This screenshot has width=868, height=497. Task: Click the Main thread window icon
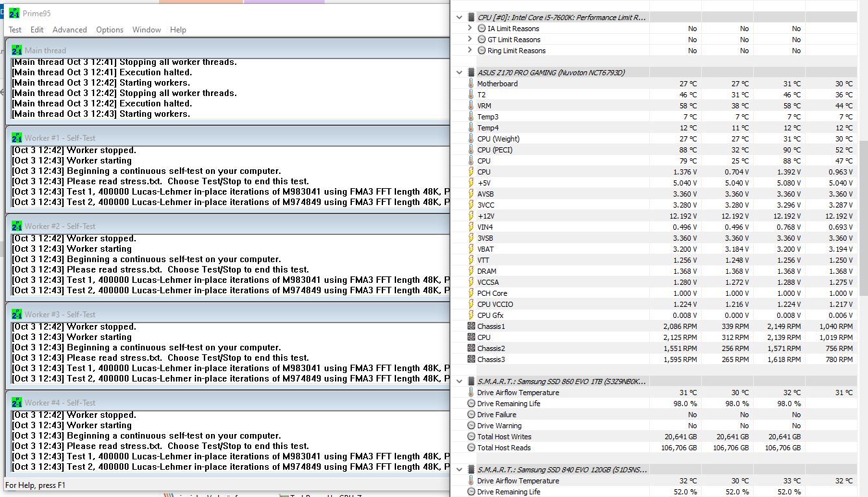[x=17, y=50]
